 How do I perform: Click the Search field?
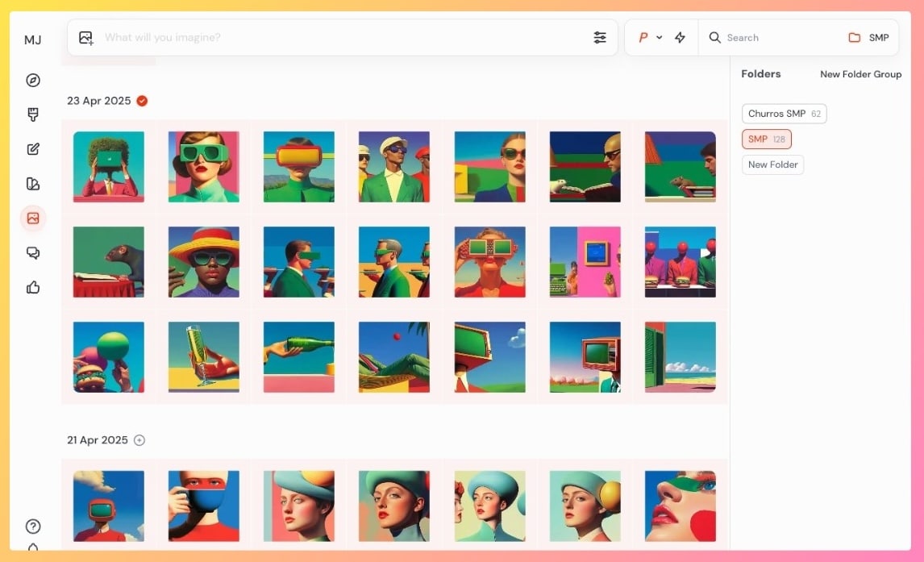coord(774,38)
